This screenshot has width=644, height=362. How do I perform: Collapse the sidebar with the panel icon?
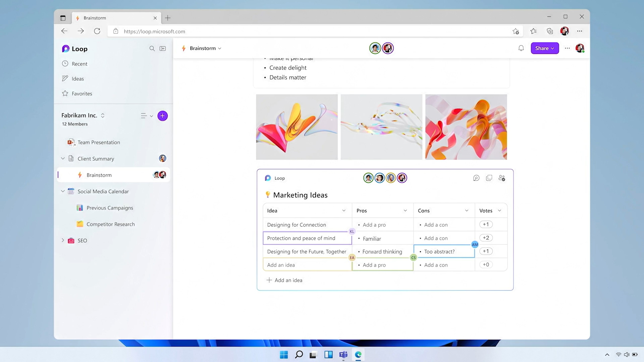click(x=163, y=49)
